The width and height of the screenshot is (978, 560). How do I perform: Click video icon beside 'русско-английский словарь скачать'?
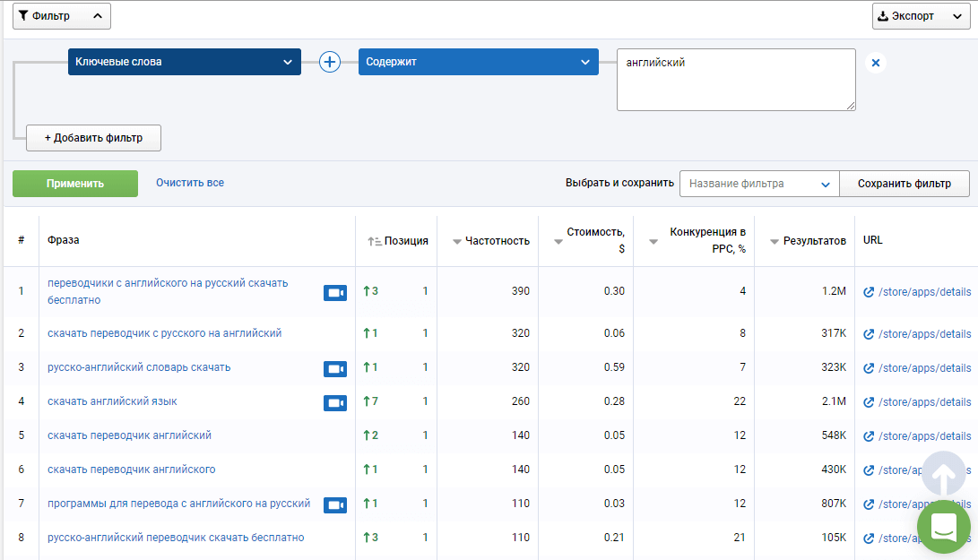(335, 368)
